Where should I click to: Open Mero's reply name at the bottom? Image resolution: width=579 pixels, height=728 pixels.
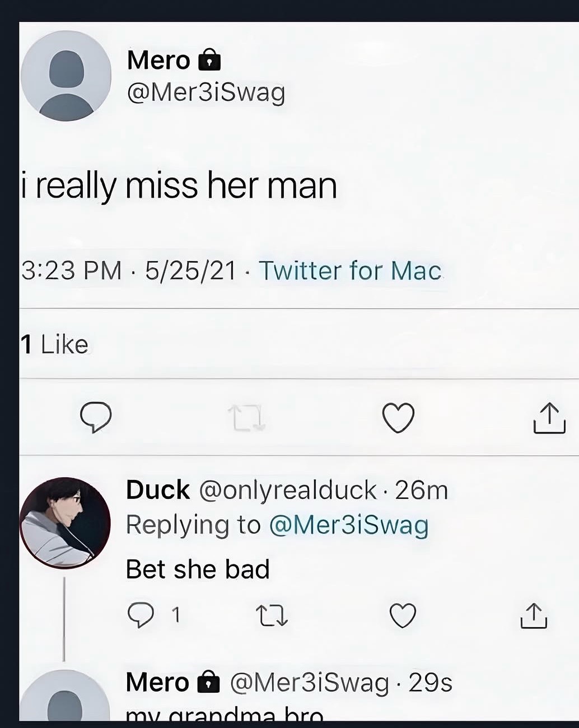[157, 683]
